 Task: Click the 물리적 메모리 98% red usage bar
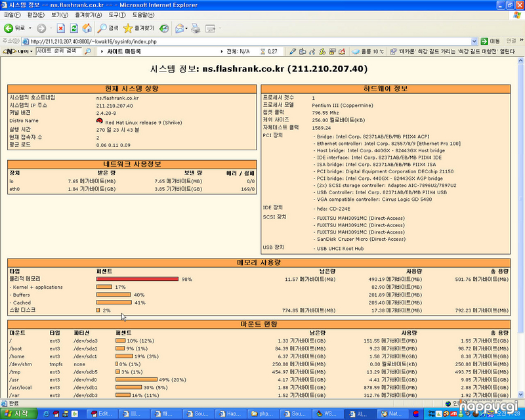pos(137,279)
